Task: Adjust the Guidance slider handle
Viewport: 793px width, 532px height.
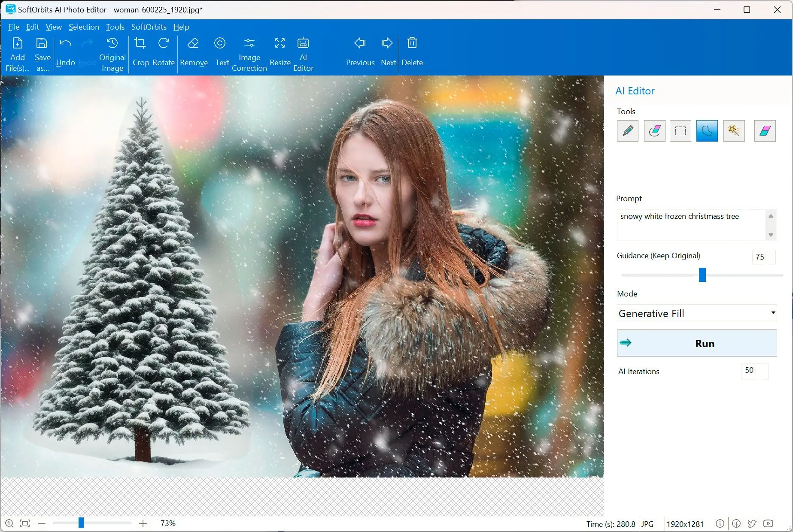Action: [x=702, y=275]
